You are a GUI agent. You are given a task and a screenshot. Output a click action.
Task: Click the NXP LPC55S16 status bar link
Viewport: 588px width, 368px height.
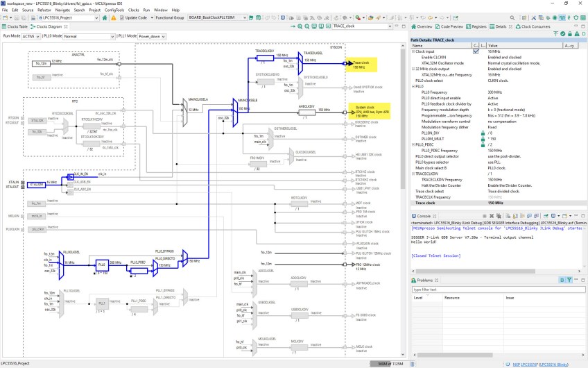[526, 364]
